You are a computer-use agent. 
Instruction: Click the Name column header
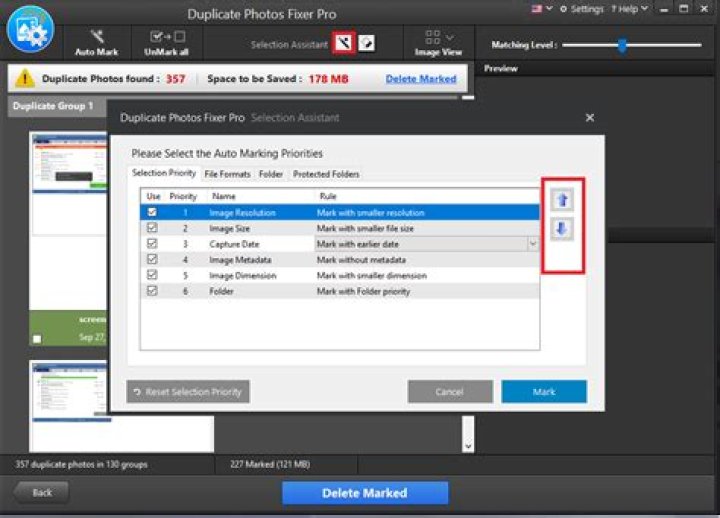pos(224,196)
